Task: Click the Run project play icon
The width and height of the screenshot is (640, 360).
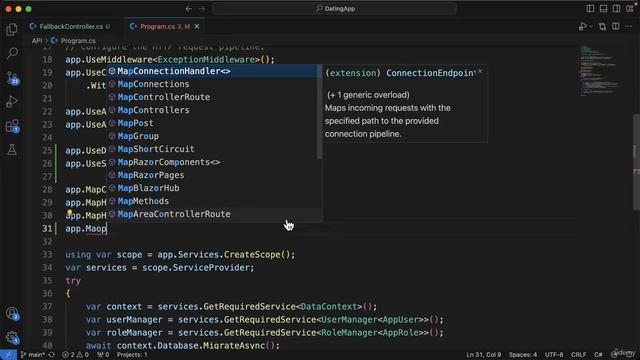Action: 582,27
